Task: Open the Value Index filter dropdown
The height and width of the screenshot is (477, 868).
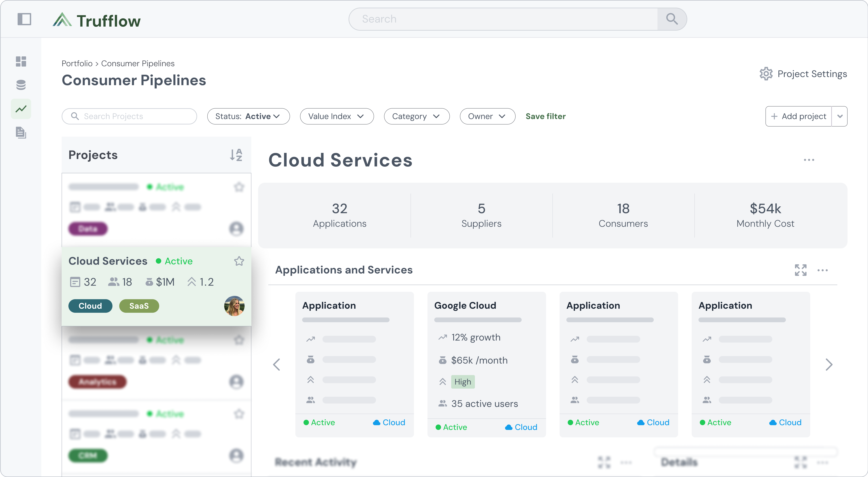Action: click(x=337, y=116)
